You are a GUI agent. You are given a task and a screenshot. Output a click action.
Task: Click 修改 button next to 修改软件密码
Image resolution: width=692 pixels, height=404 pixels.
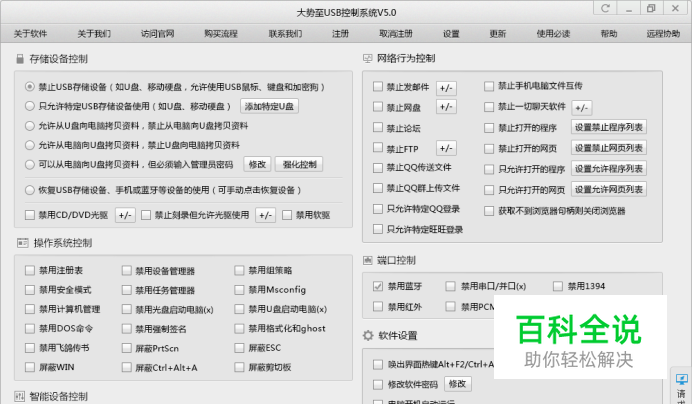[x=457, y=384]
